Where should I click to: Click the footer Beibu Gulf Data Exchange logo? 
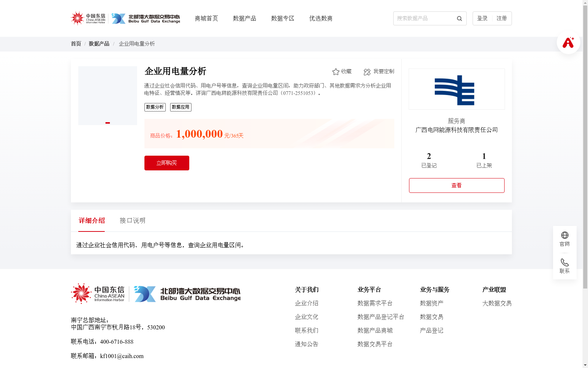(x=187, y=294)
